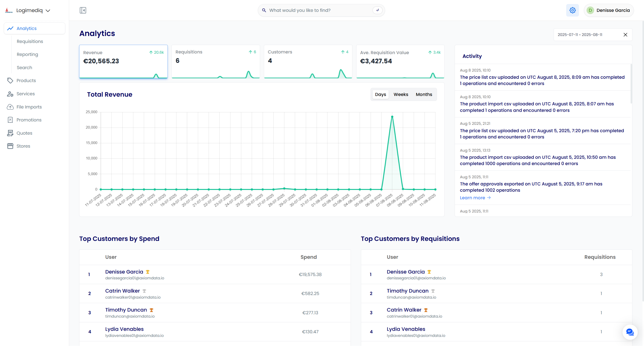Switch chart view to Weeks
This screenshot has width=644, height=346.
pos(401,94)
